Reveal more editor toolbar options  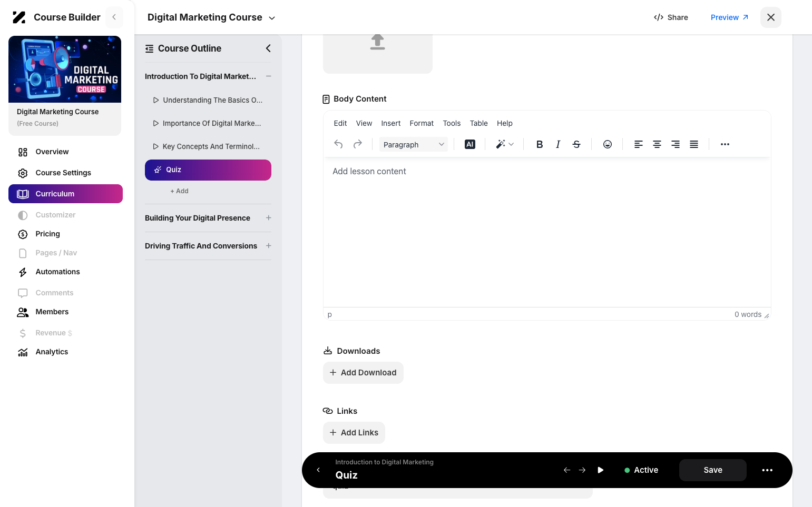[x=725, y=144]
